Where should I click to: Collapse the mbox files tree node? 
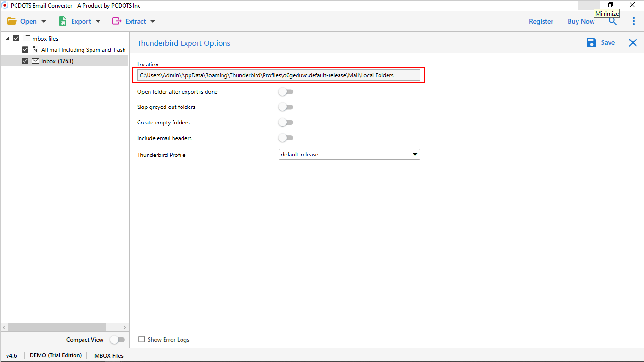point(8,39)
